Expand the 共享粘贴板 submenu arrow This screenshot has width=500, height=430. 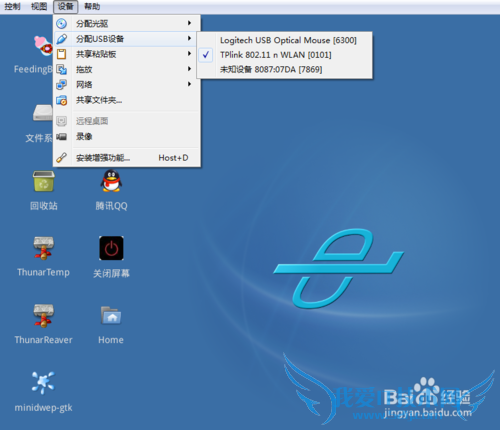[x=189, y=53]
